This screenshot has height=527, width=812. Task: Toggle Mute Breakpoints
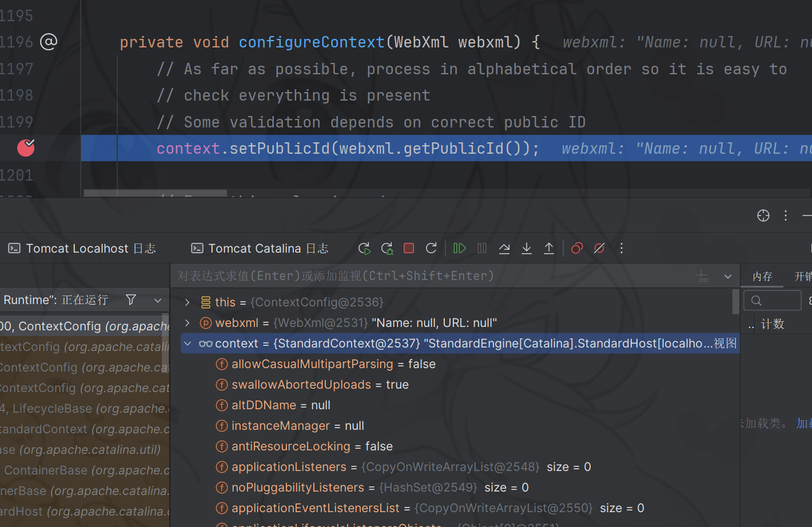(x=599, y=248)
